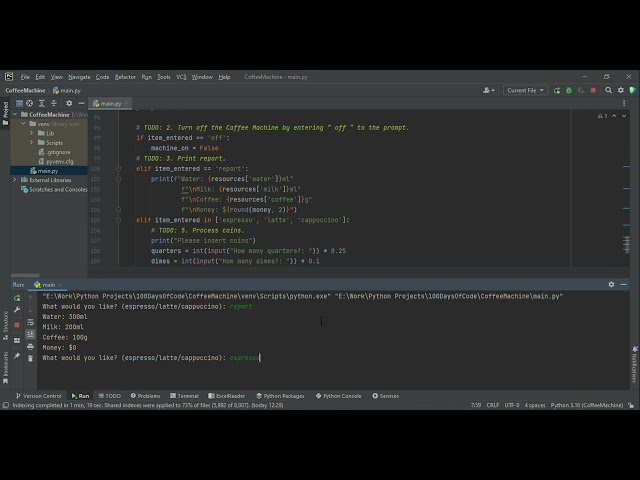Toggle Scroll to End in Run console
The width and height of the screenshot is (640, 480).
point(30,334)
